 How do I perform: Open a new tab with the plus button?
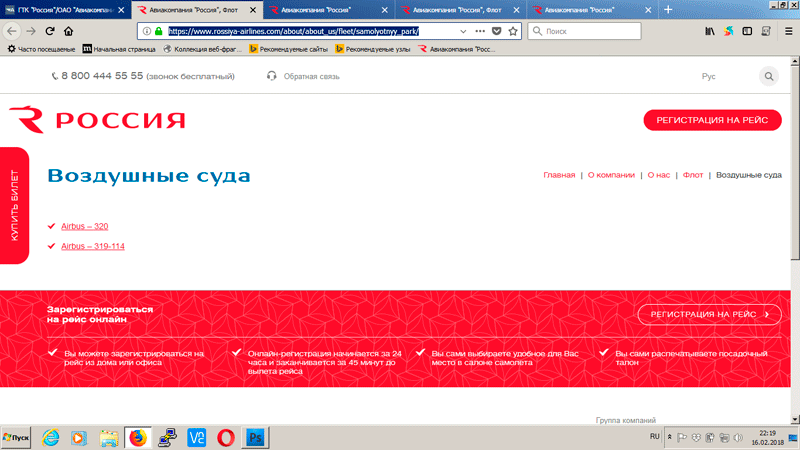point(668,10)
